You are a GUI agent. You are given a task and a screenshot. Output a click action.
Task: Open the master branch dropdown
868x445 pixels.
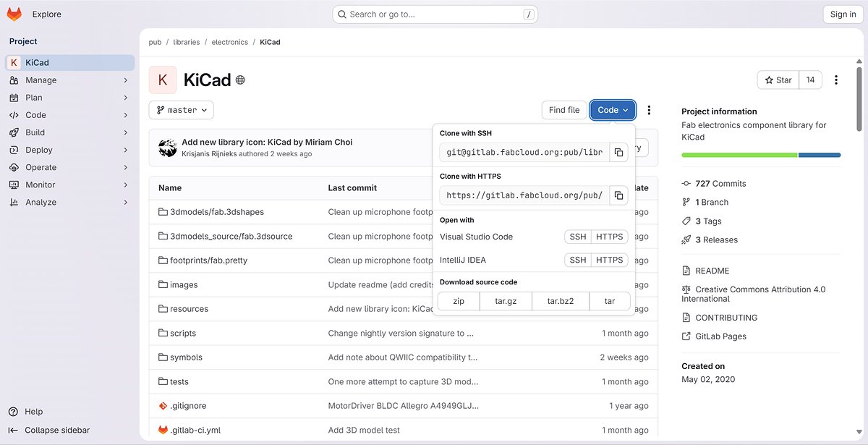tap(182, 110)
